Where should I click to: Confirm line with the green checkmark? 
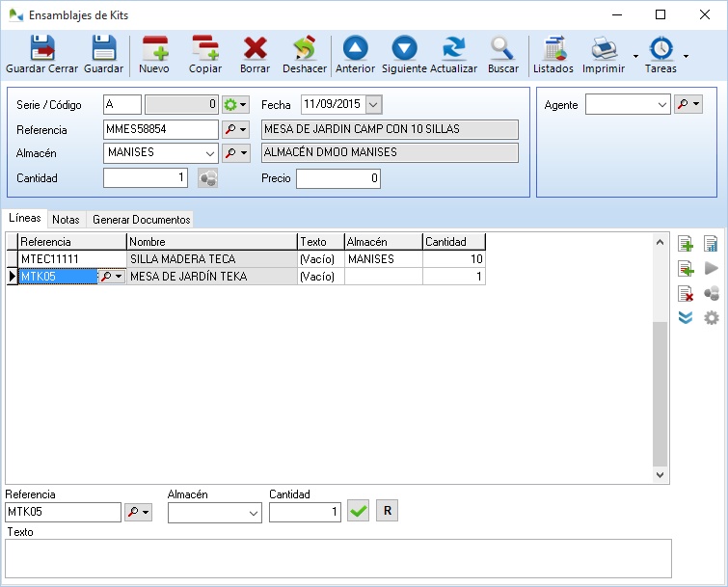click(x=359, y=512)
